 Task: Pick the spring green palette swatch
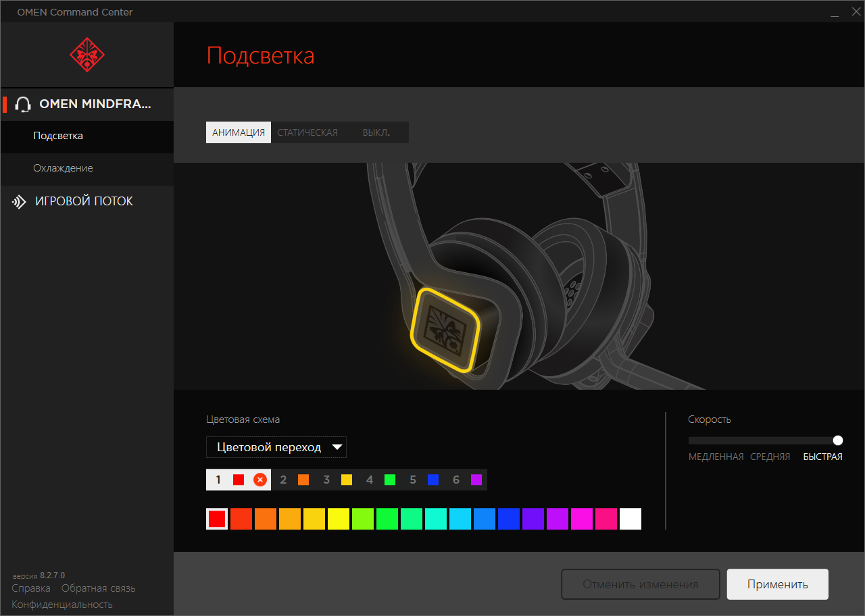[412, 519]
